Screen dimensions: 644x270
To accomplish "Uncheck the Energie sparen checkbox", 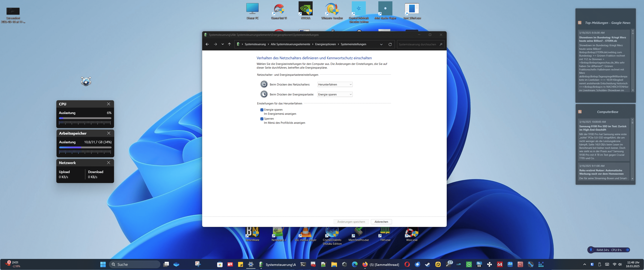I will pyautogui.click(x=262, y=110).
